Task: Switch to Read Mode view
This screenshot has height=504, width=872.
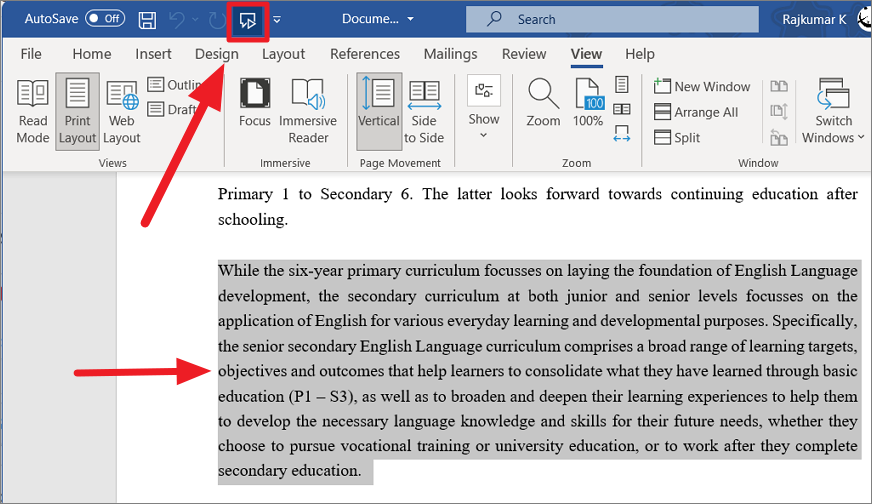Action: click(33, 111)
